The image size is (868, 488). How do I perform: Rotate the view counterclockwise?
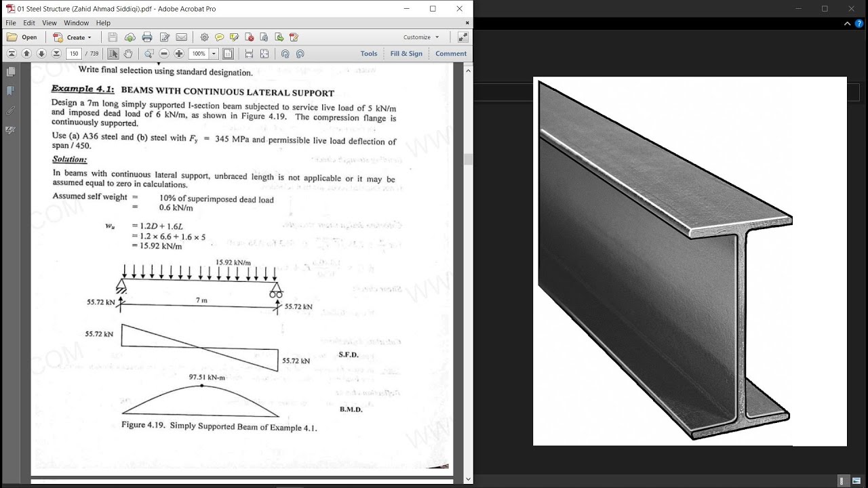point(285,54)
